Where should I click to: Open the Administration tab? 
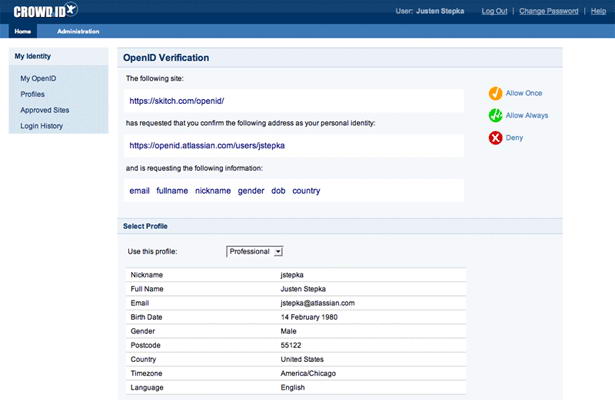click(78, 32)
